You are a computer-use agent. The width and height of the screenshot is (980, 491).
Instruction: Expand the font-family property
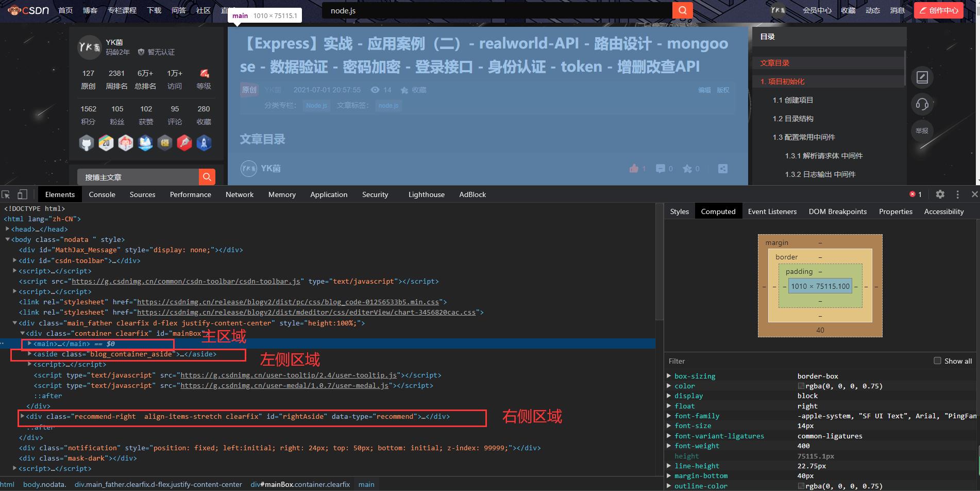pyautogui.click(x=669, y=416)
